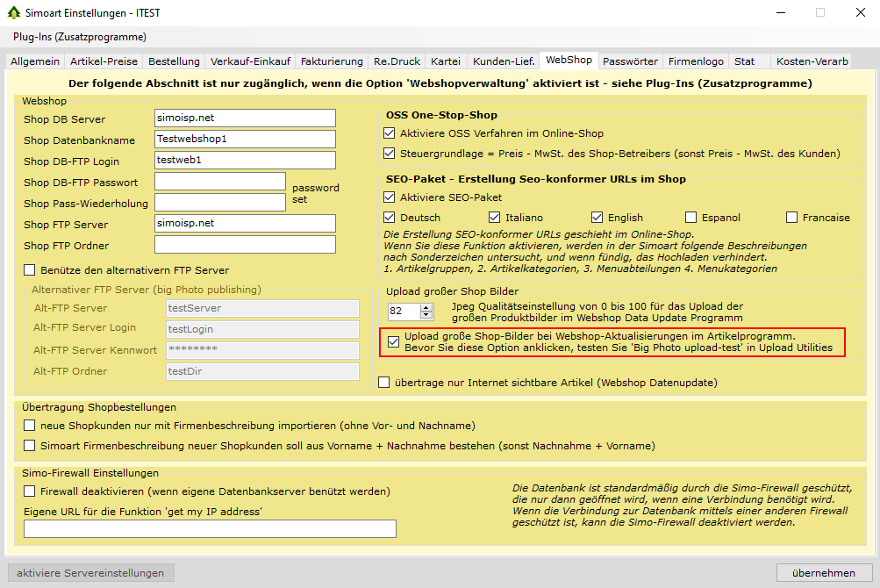
Task: Click the Shop DB Server input field
Action: (x=245, y=118)
